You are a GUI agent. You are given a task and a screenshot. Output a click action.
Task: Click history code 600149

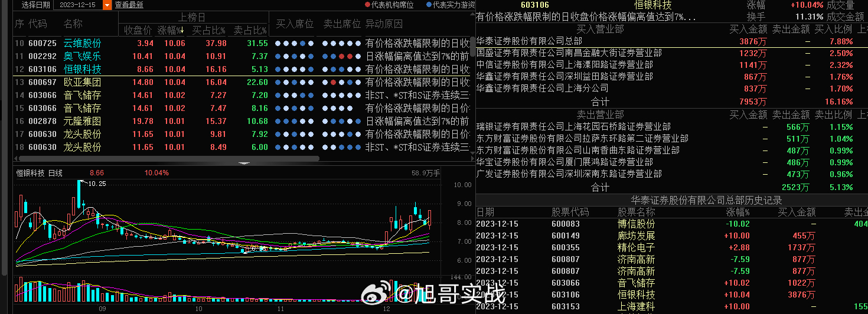coord(566,235)
